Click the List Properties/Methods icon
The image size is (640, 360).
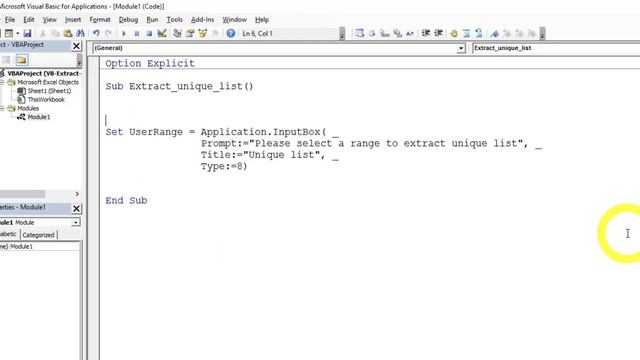click(x=359, y=33)
